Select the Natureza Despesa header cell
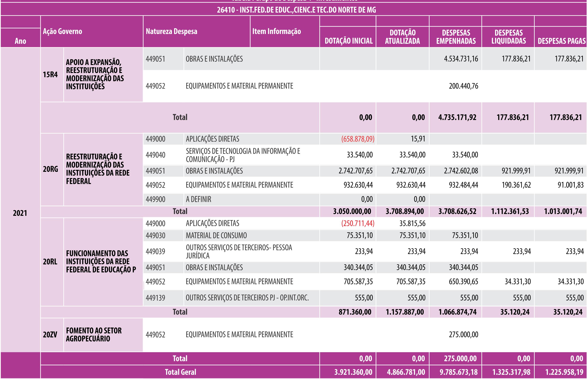Image resolution: width=588 pixels, height=379 pixels. [171, 32]
